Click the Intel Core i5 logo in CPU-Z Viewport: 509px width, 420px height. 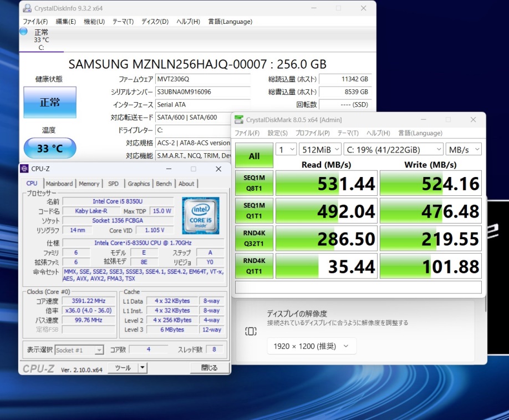tap(201, 215)
